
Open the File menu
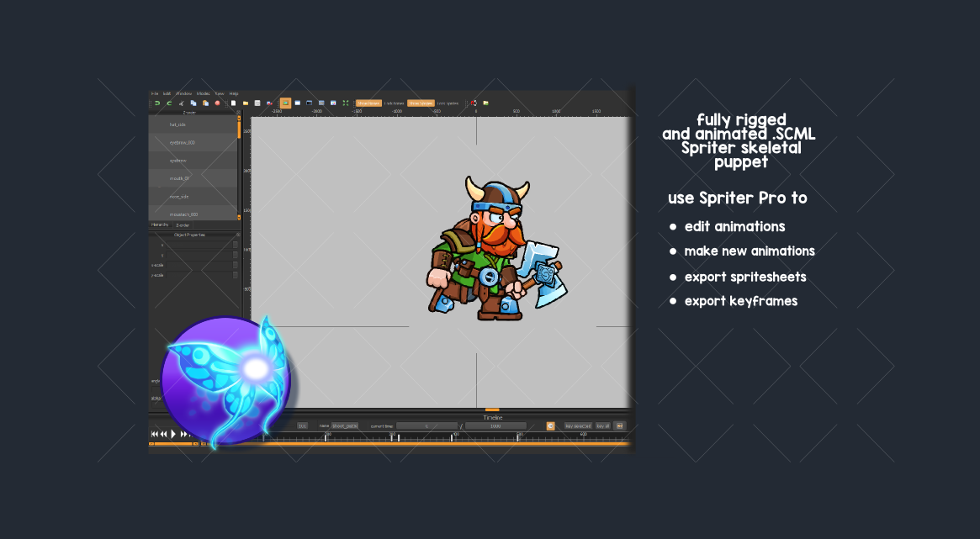tap(155, 93)
